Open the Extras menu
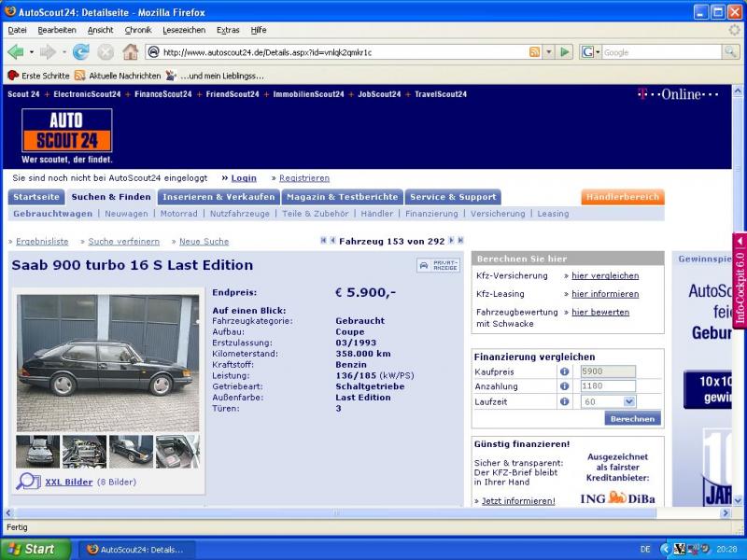Viewport: 747px width, 560px height. point(228,30)
